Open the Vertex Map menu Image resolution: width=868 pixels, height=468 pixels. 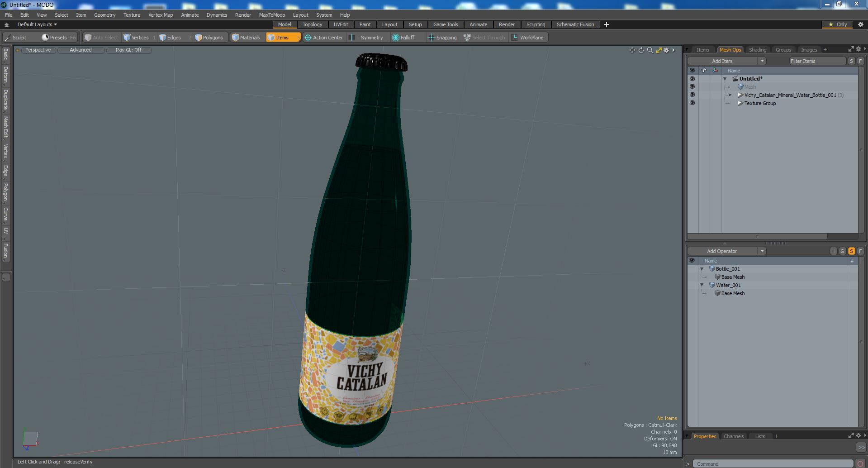click(161, 15)
